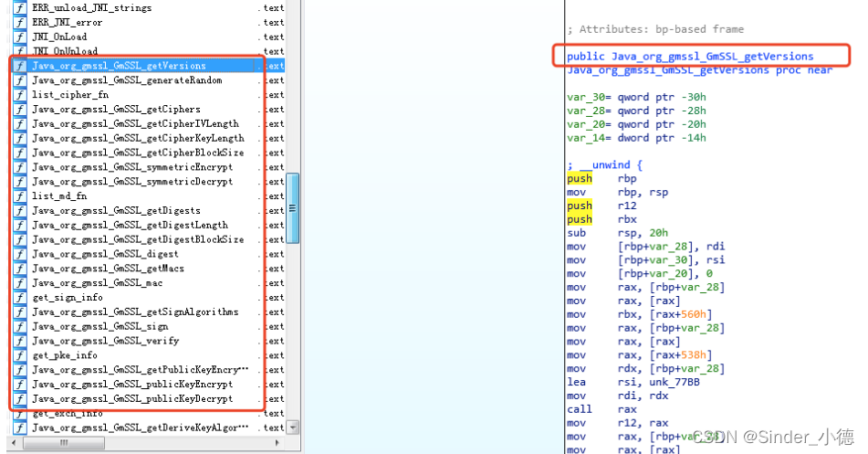Click mov rbx, [rax+560h] instruction
This screenshot has height=454, width=868.
coord(640,314)
